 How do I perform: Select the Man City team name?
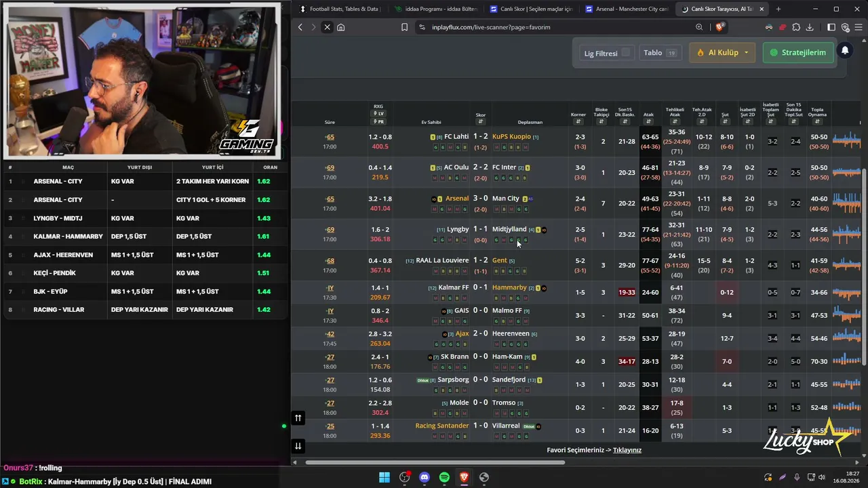point(506,199)
